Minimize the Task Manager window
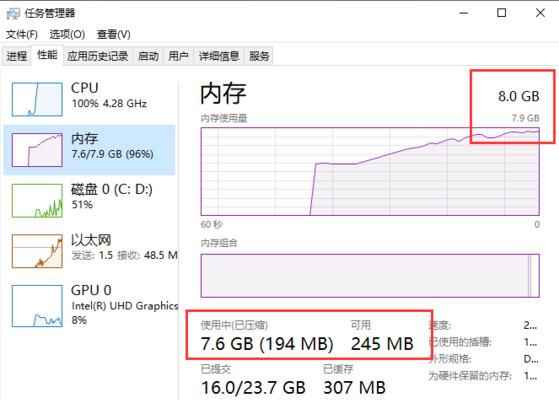The width and height of the screenshot is (559, 400). pos(463,13)
